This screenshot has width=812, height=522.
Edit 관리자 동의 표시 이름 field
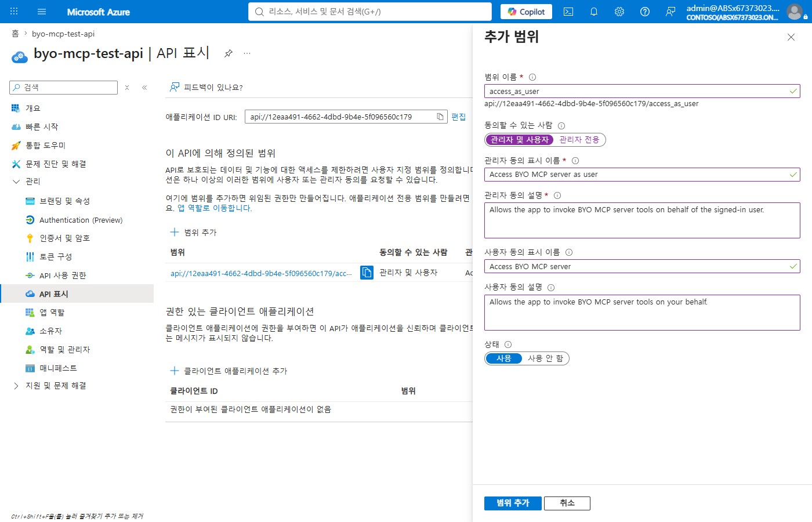click(642, 175)
